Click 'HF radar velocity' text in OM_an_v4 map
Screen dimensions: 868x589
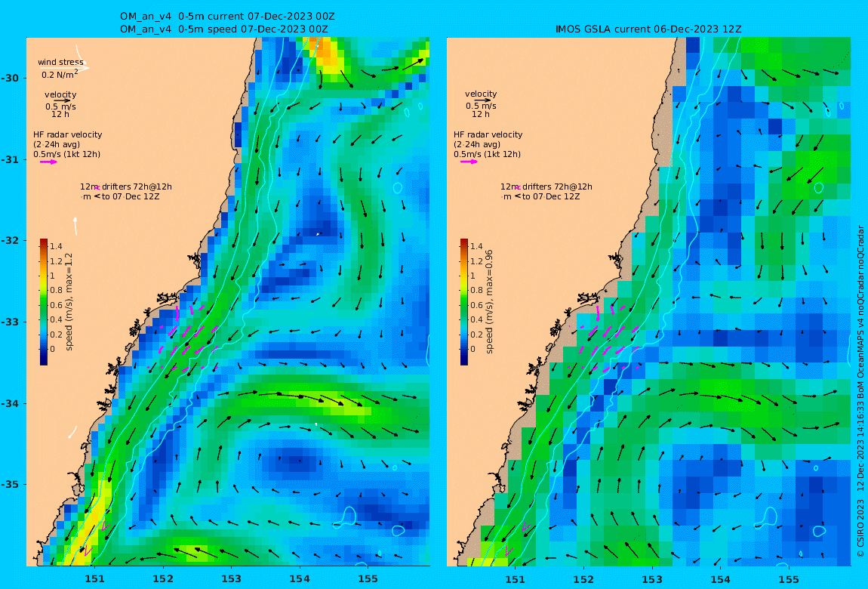67,134
